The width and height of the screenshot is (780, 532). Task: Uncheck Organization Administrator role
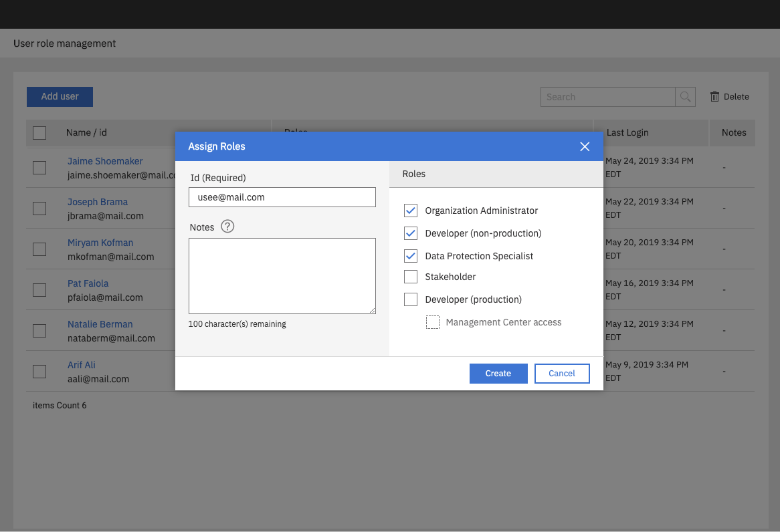411,211
